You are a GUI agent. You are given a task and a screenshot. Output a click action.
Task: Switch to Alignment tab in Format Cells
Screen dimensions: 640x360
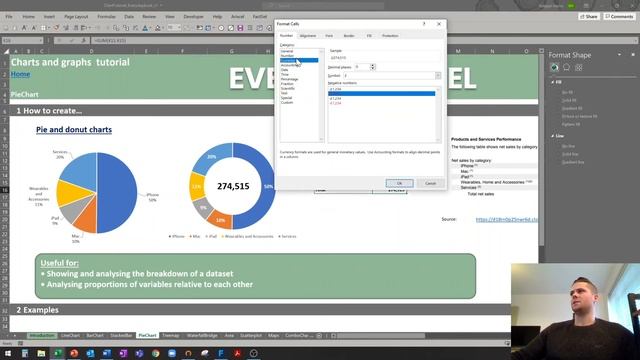coord(308,36)
